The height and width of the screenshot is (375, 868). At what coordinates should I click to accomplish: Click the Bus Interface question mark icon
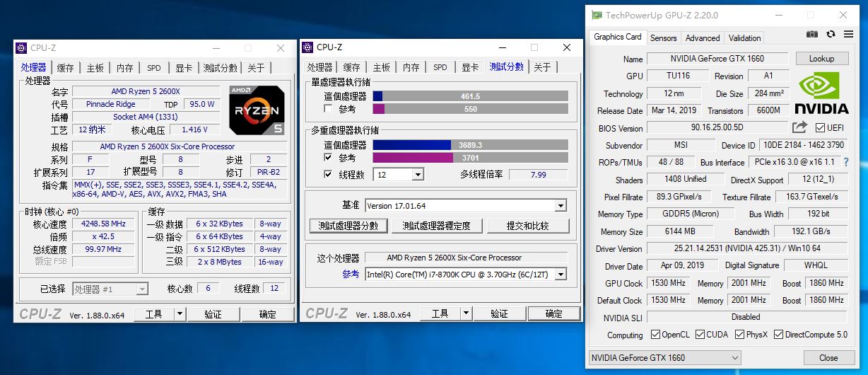846,162
